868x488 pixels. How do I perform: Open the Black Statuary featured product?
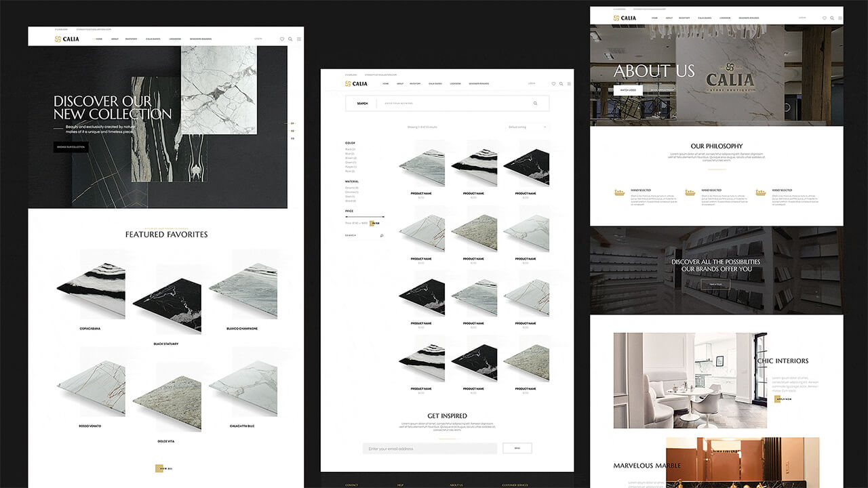click(166, 306)
